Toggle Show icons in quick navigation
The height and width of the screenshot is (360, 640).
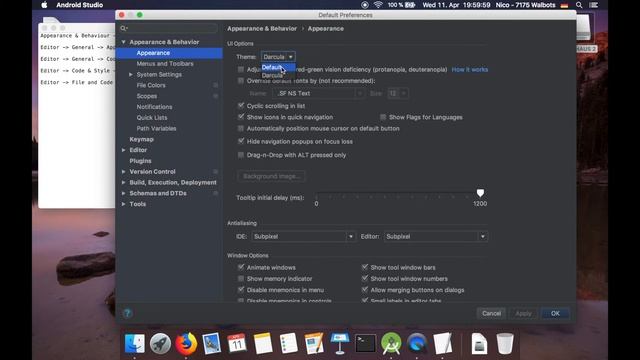(241, 117)
